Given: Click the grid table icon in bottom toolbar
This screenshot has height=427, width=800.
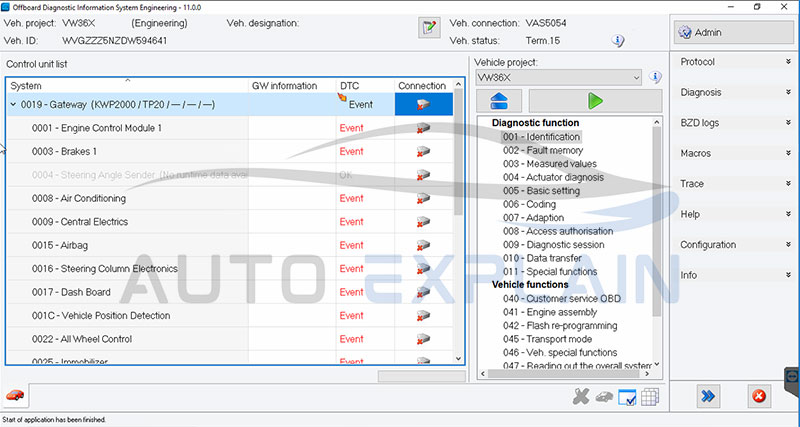Looking at the screenshot, I should (650, 396).
